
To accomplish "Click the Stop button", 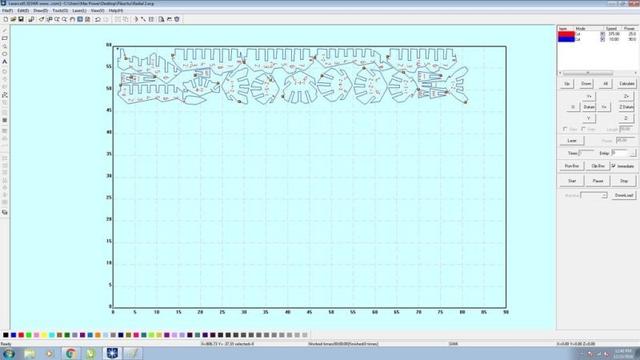I will click(624, 181).
